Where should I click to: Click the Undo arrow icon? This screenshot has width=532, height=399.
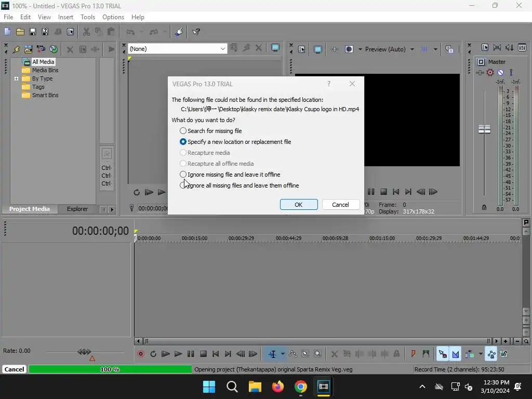point(130,32)
